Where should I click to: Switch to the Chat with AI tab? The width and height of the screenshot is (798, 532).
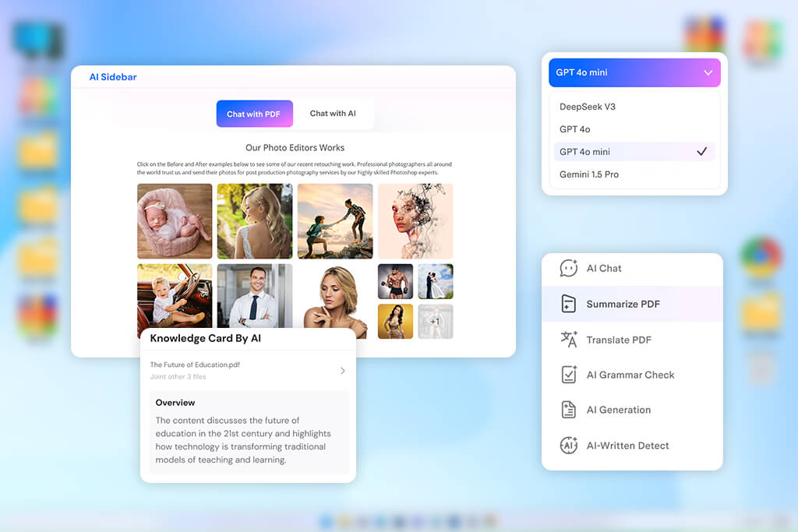(333, 114)
